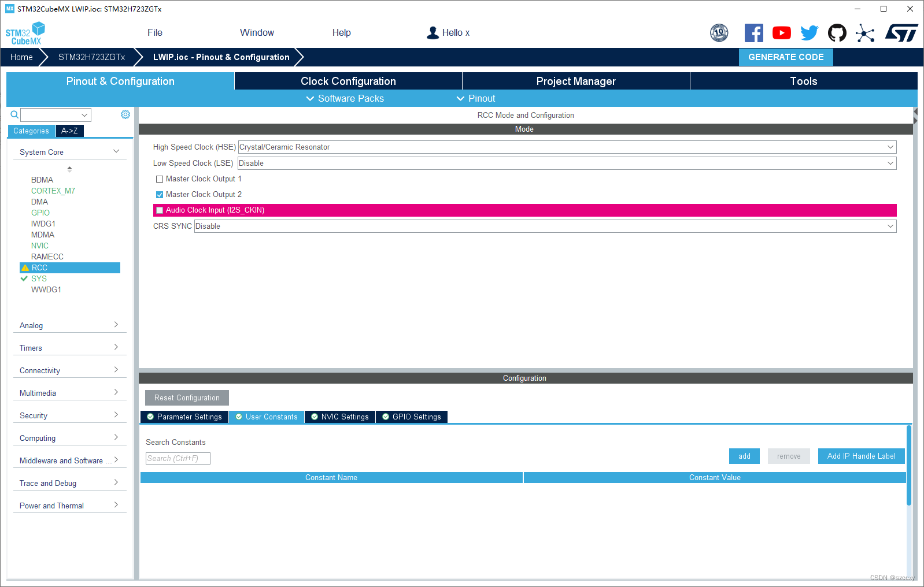Expand Middleware and Software category
The width and height of the screenshot is (924, 587).
69,460
